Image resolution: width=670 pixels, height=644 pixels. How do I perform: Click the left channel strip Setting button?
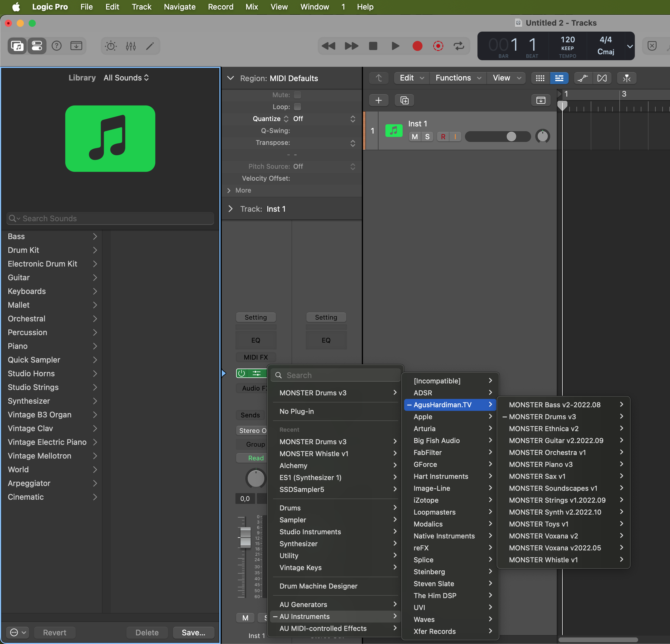(256, 317)
